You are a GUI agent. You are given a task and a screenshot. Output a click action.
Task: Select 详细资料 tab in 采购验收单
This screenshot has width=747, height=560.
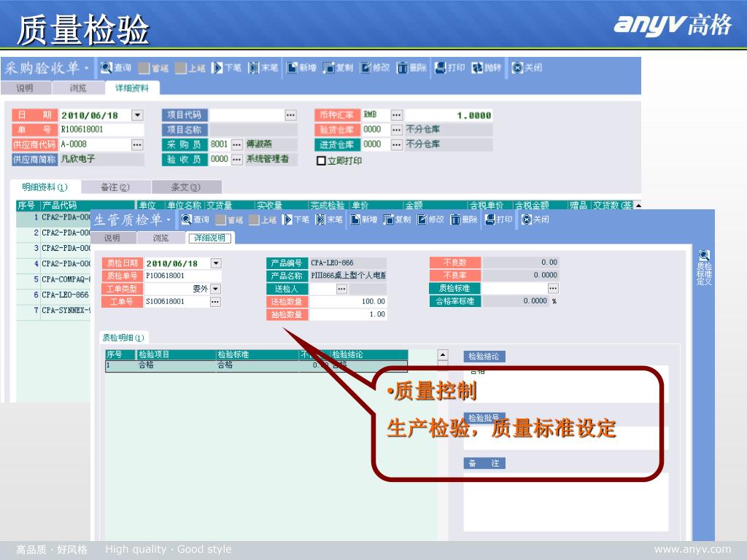[132, 88]
